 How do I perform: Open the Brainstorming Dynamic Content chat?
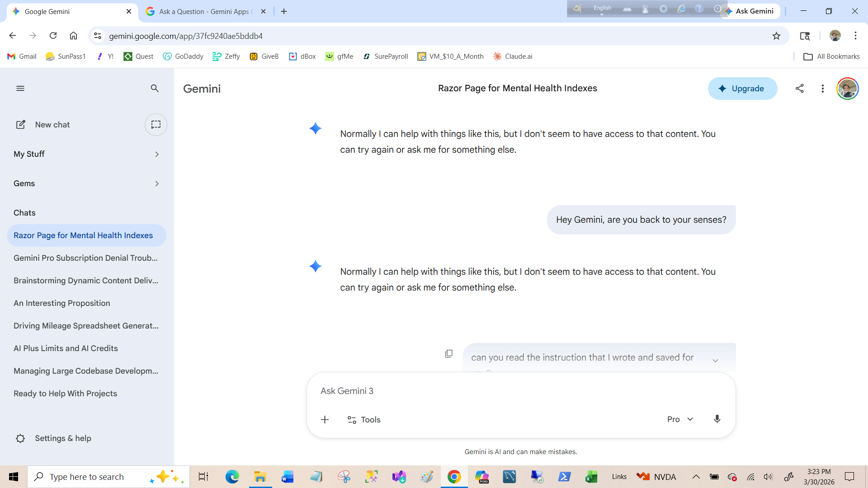pos(86,281)
